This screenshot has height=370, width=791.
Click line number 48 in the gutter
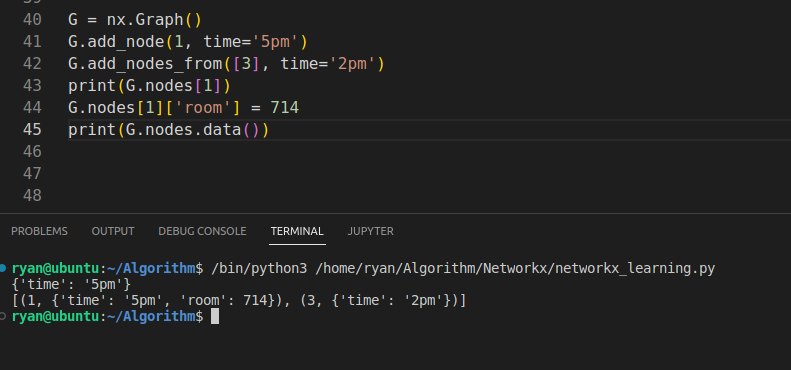(x=32, y=195)
